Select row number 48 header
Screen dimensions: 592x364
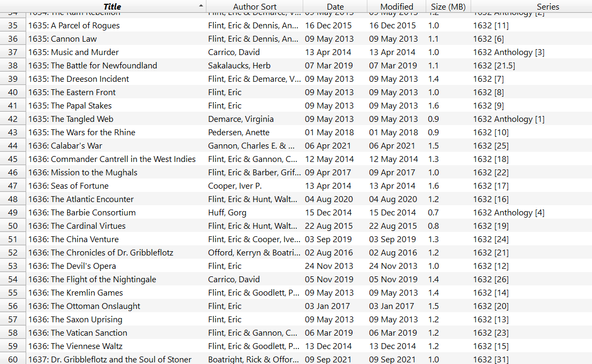pyautogui.click(x=13, y=199)
